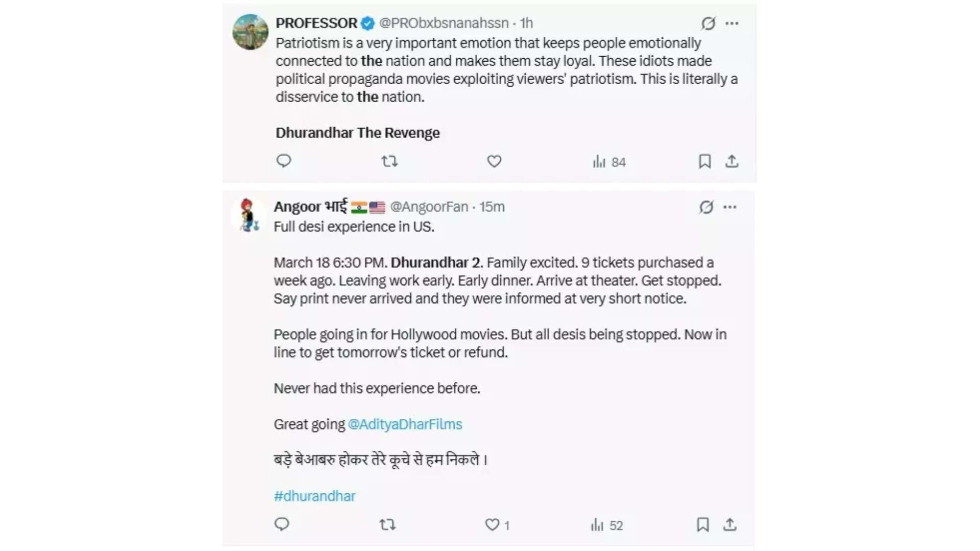
Task: Open the #dhurandhar hashtag
Action: click(x=314, y=495)
